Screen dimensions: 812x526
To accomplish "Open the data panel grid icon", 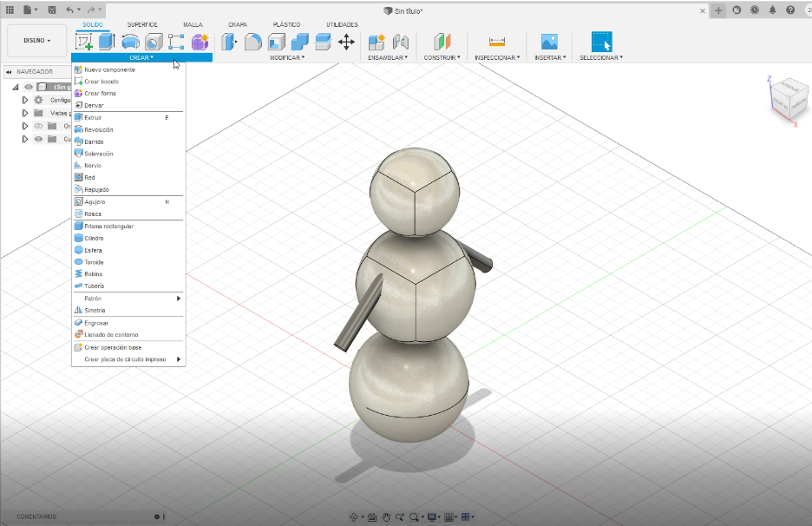I will click(10, 10).
